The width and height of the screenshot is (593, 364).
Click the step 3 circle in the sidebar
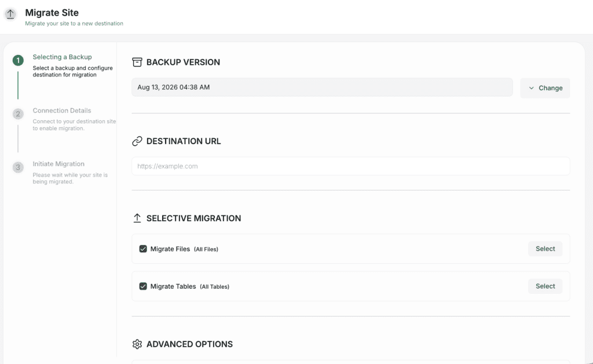tap(18, 167)
